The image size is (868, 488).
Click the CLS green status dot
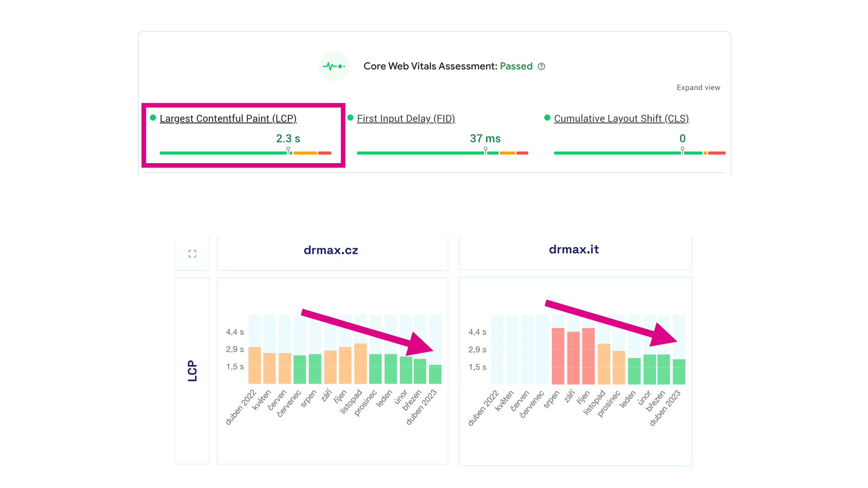click(x=547, y=118)
